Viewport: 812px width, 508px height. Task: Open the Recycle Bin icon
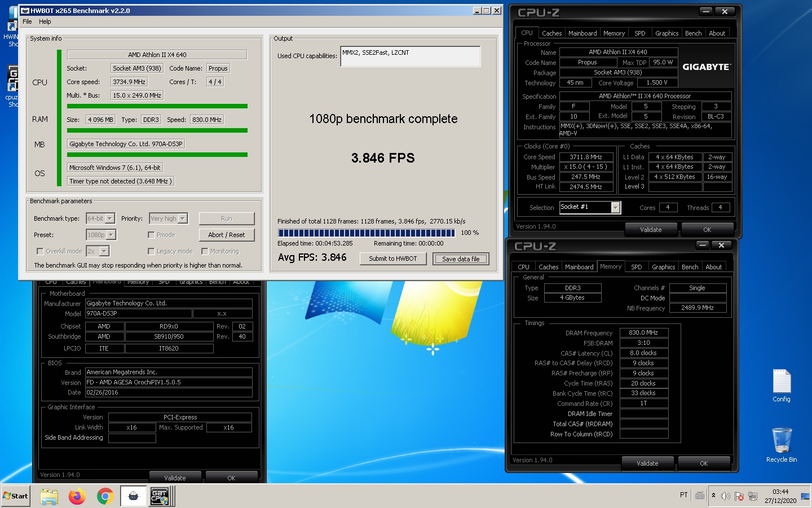click(x=782, y=445)
